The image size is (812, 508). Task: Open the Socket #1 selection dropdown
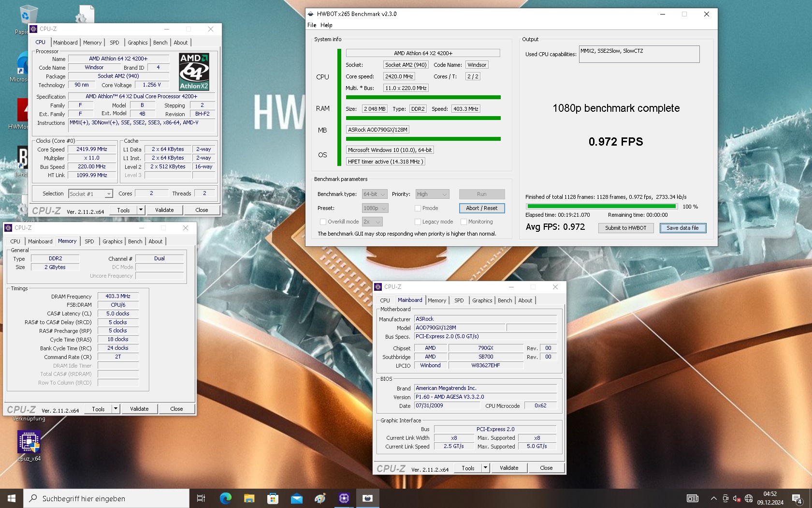pos(91,194)
